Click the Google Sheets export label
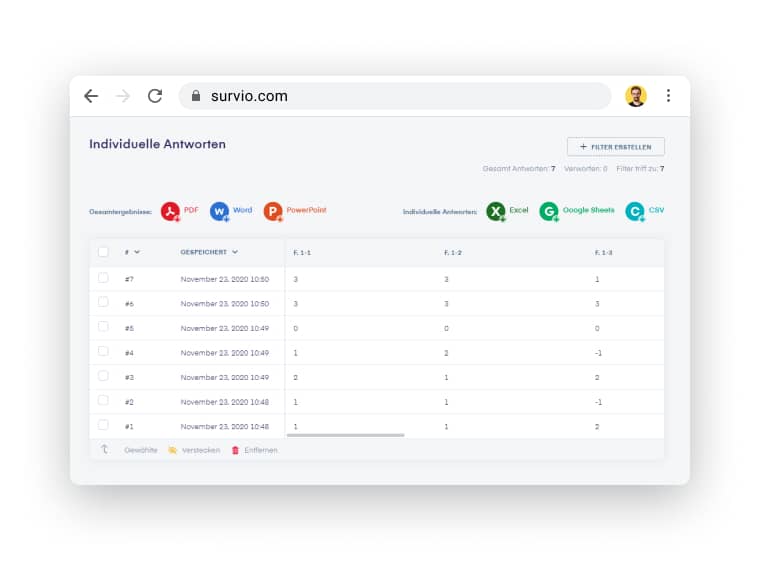The height and width of the screenshot is (570, 760). 588,210
